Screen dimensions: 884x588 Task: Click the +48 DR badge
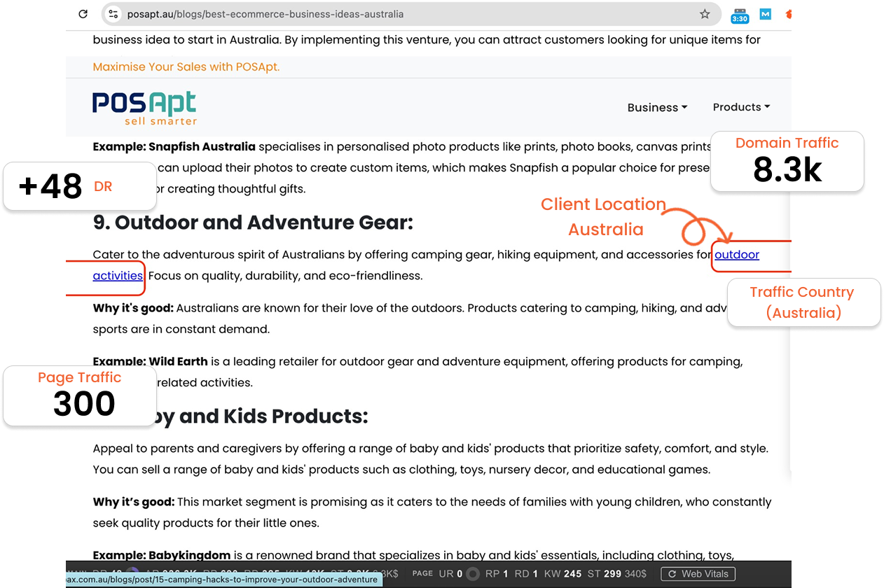78,186
